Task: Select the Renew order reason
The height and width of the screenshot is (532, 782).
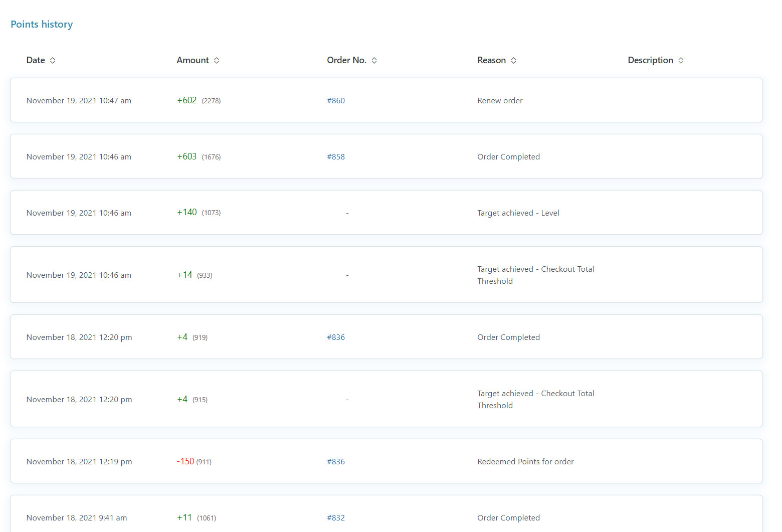Action: 500,100
